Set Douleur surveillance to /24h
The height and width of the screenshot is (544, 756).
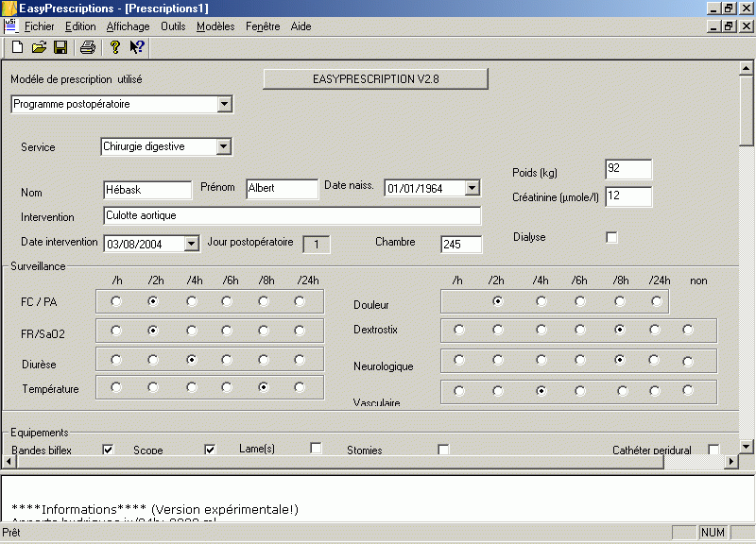pos(657,301)
